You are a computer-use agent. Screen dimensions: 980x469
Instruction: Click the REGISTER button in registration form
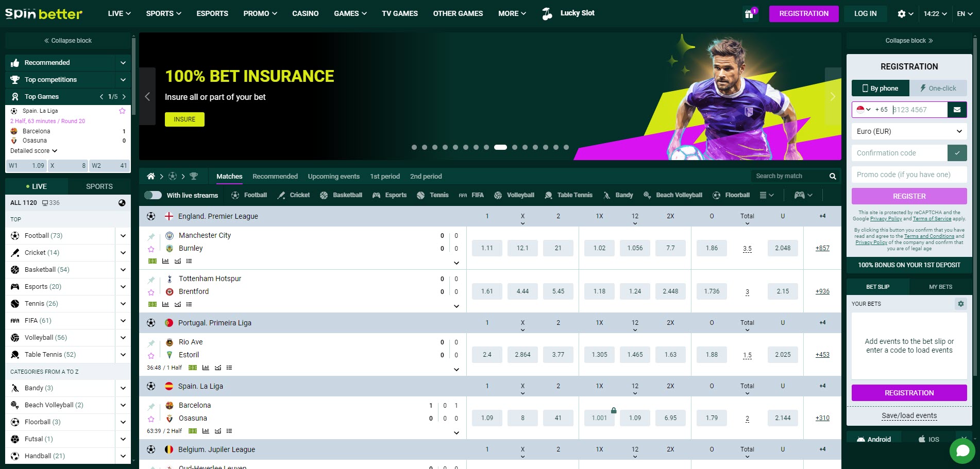(x=909, y=196)
